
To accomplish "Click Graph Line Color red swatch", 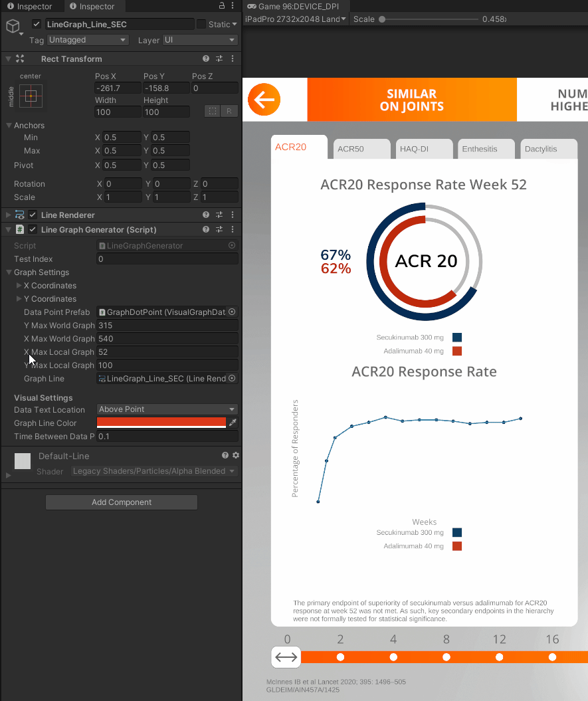I will tap(161, 423).
